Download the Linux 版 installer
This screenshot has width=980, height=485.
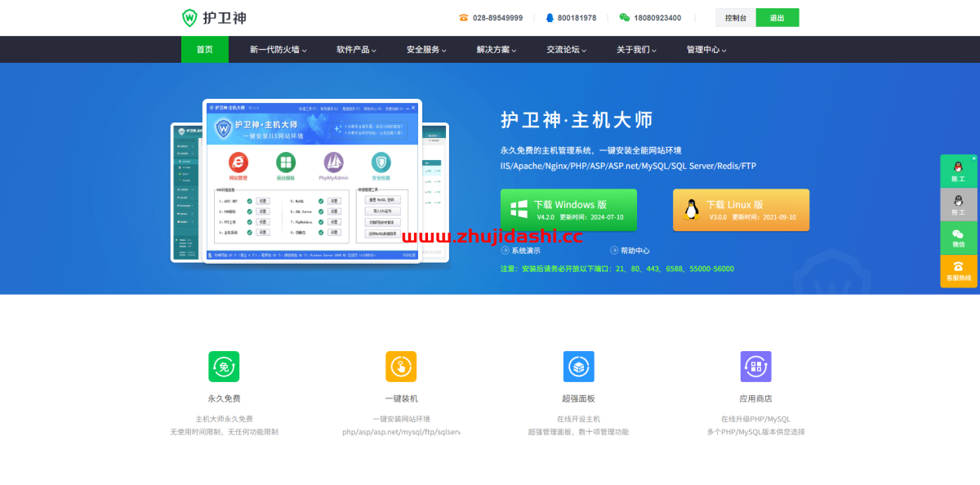[741, 210]
